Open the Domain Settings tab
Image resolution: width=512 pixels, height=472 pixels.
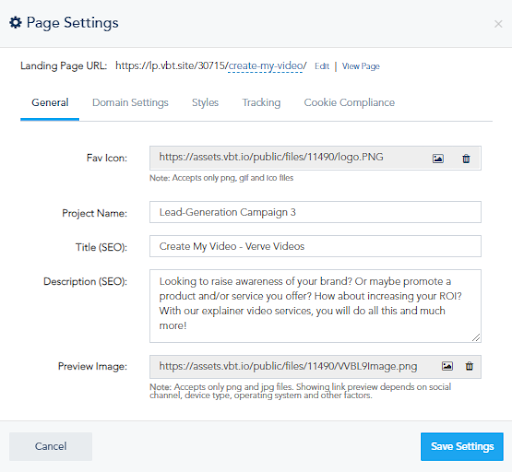point(130,102)
